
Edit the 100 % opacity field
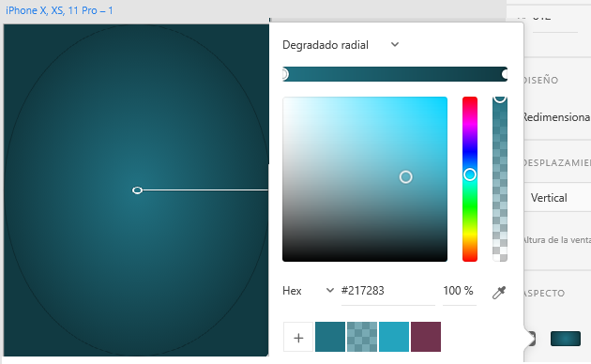click(x=459, y=291)
